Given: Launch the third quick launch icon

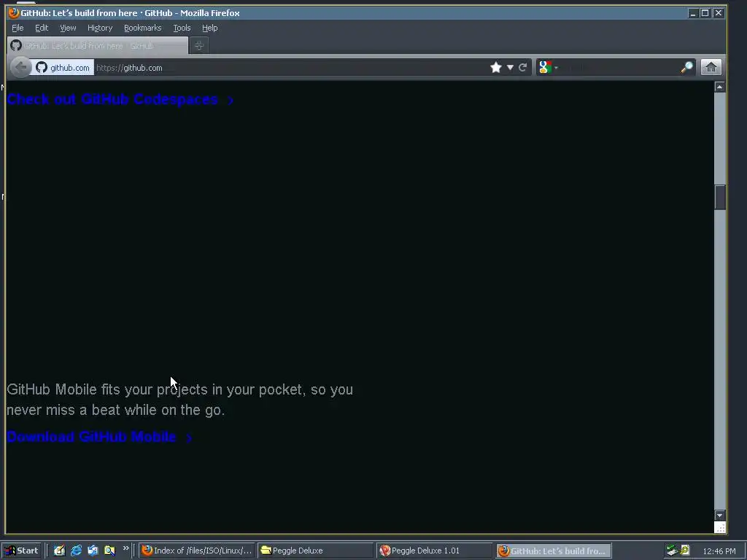Looking at the screenshot, I should 93,551.
